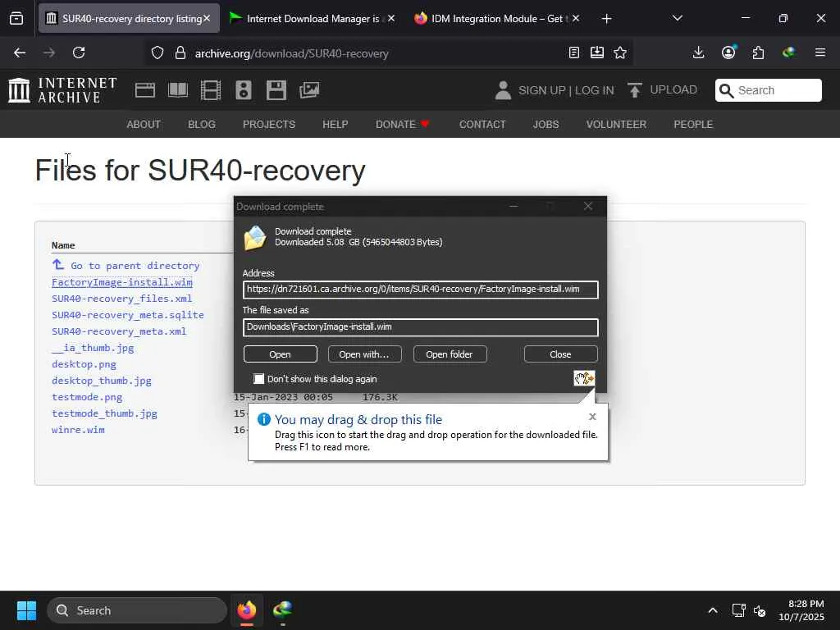Open ABOUT in archive menu
Screen dimensions: 840x630
[144, 125]
